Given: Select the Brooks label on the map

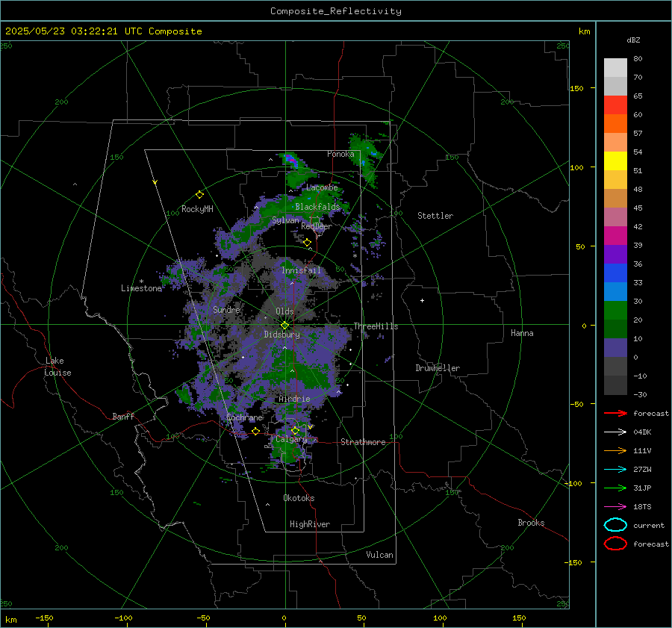Looking at the screenshot, I should pyautogui.click(x=531, y=523).
